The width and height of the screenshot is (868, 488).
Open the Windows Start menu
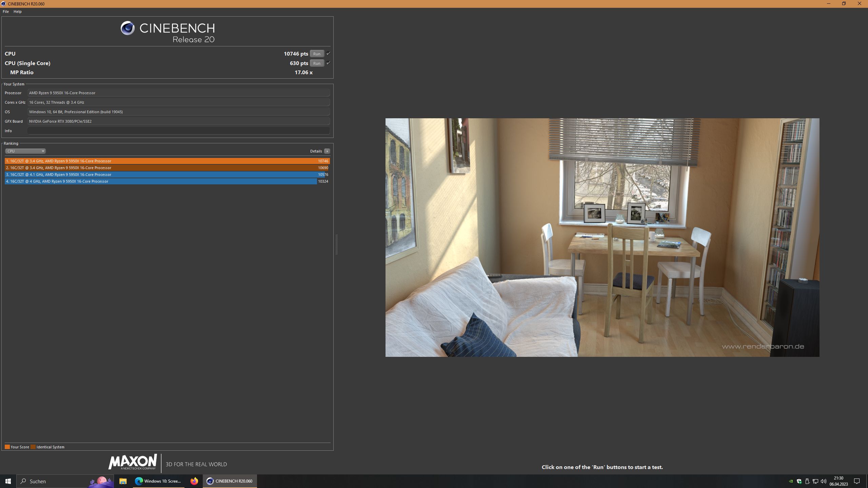click(x=8, y=481)
